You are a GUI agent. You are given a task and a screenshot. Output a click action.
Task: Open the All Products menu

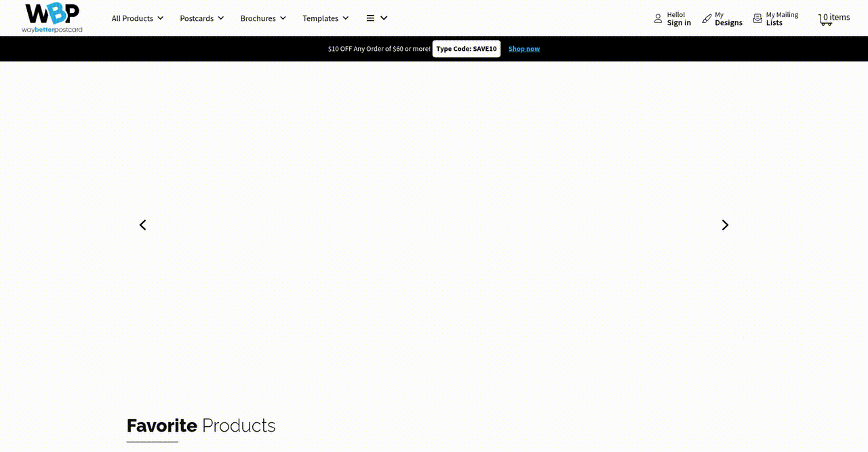pyautogui.click(x=132, y=18)
